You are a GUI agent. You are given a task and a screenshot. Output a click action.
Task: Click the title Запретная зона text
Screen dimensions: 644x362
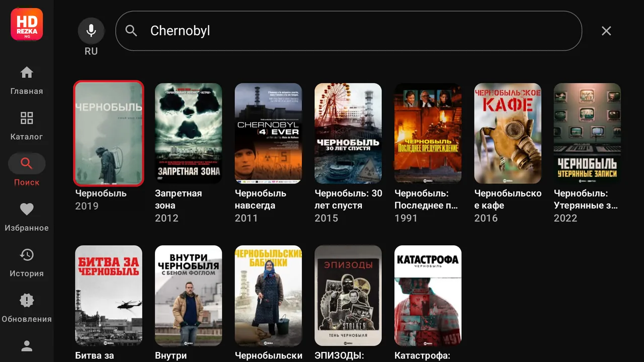(x=178, y=200)
